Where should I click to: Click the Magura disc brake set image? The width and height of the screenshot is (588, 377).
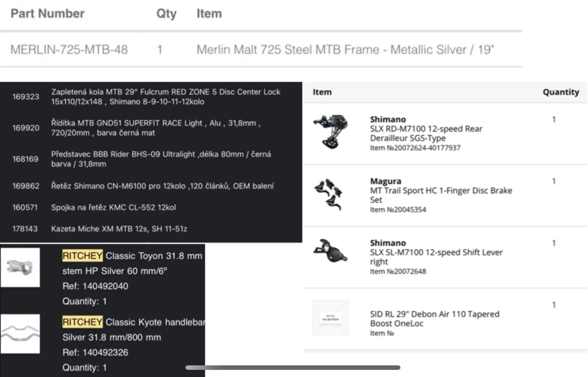click(x=328, y=194)
